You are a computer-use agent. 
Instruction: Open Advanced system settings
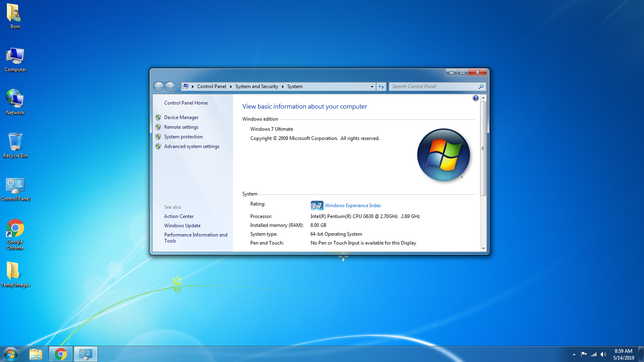click(192, 146)
